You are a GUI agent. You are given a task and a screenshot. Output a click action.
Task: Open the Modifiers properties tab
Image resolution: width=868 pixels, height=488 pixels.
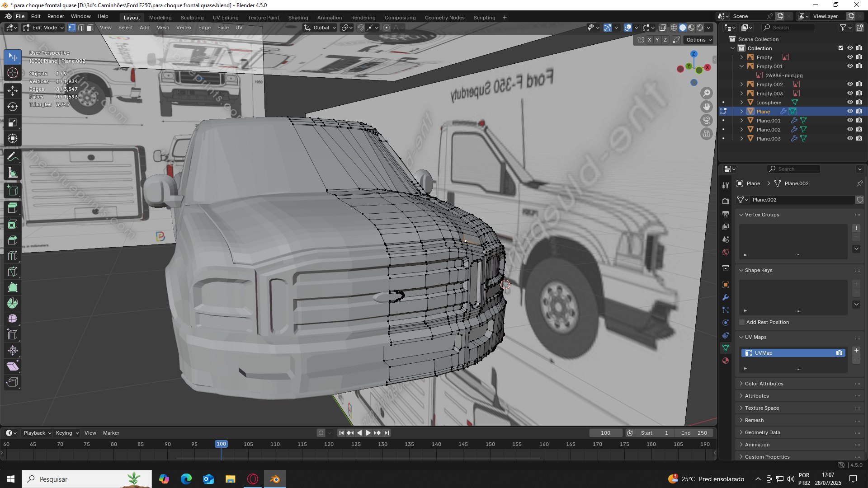[726, 297]
